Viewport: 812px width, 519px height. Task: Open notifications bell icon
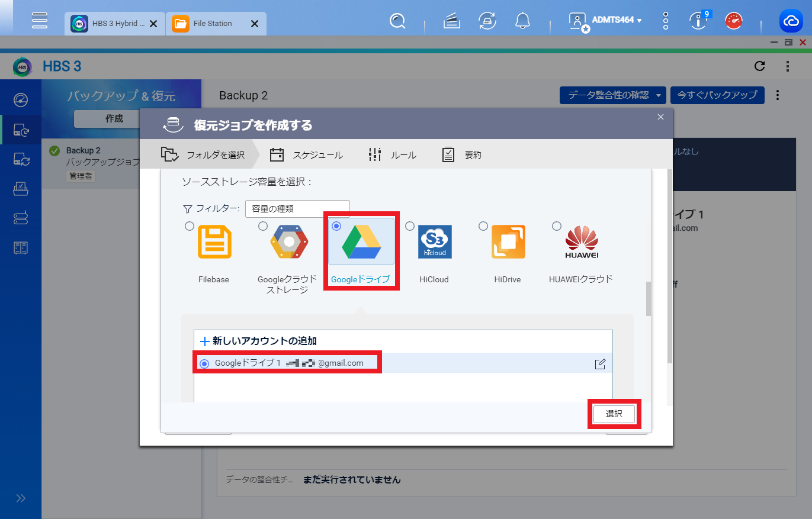pos(522,22)
